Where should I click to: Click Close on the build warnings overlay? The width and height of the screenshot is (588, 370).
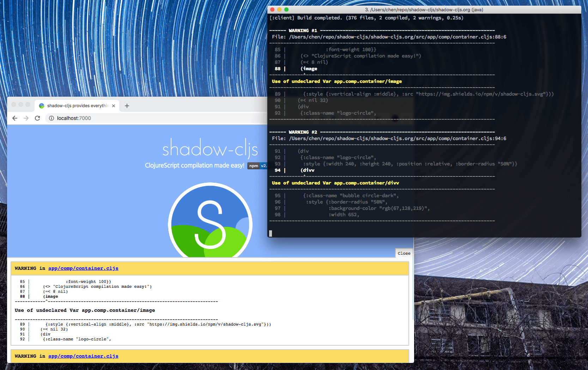click(x=404, y=253)
